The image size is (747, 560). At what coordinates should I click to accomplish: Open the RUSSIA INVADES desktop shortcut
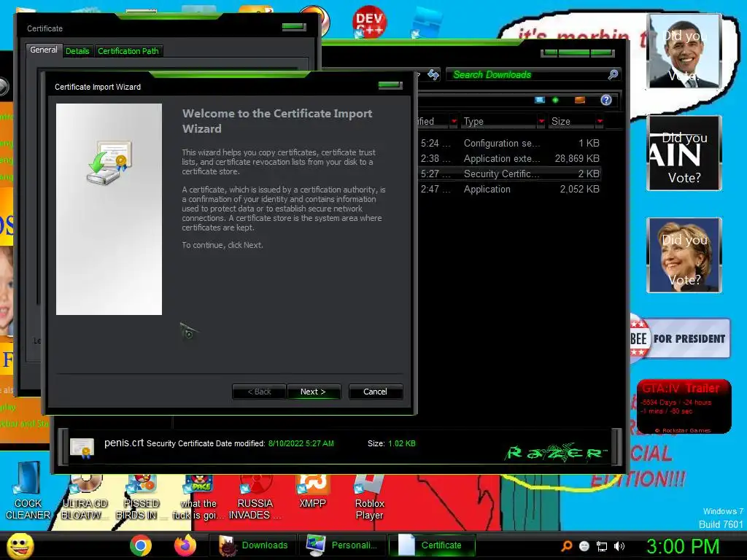tap(255, 497)
